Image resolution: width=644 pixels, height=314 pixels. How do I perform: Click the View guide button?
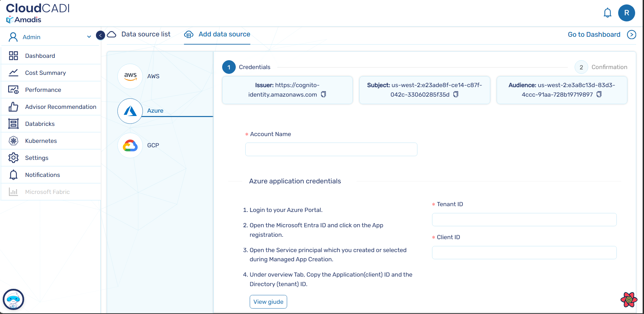click(x=268, y=302)
